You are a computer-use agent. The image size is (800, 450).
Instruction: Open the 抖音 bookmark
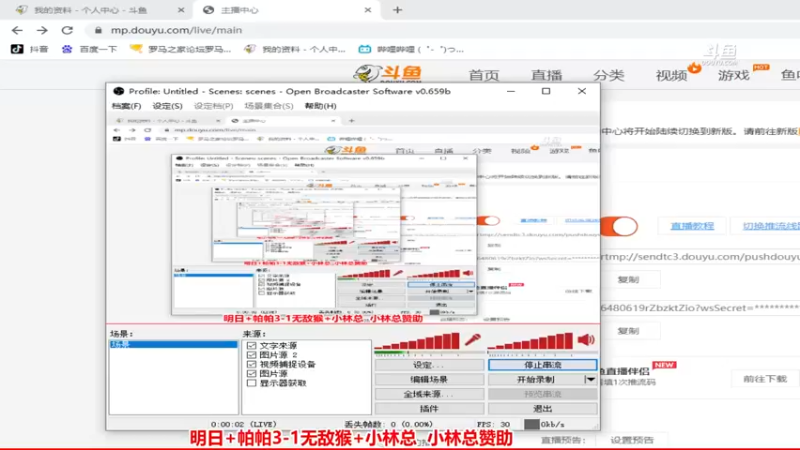[x=30, y=49]
